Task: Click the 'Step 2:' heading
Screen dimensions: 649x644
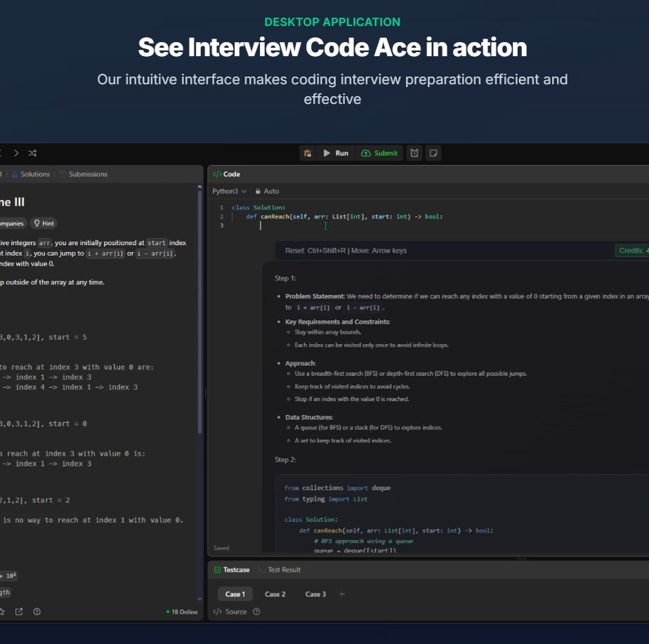Action: pyautogui.click(x=285, y=460)
